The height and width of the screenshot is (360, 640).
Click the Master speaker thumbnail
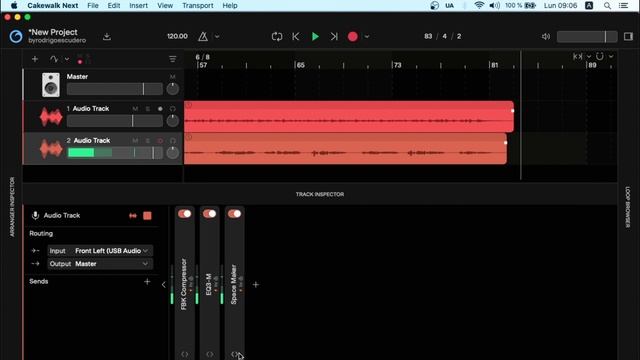click(51, 84)
